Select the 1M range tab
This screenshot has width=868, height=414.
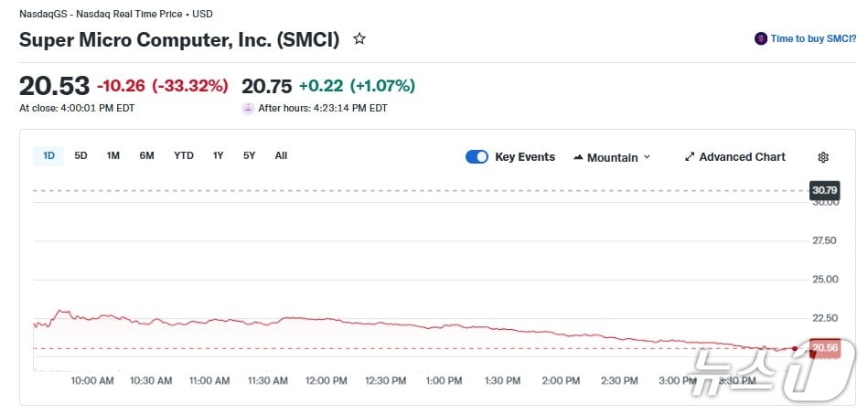click(x=113, y=155)
